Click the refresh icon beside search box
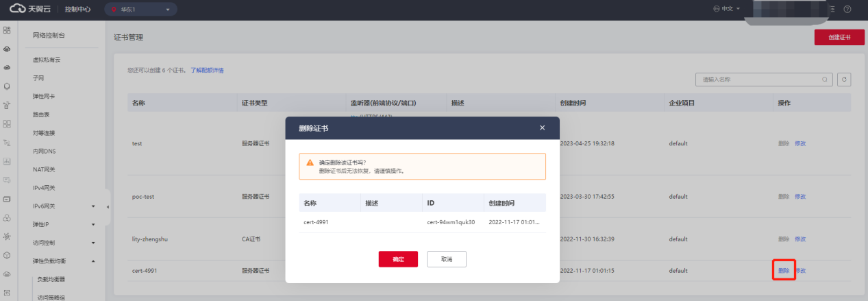Image resolution: width=868 pixels, height=301 pixels. (845, 80)
